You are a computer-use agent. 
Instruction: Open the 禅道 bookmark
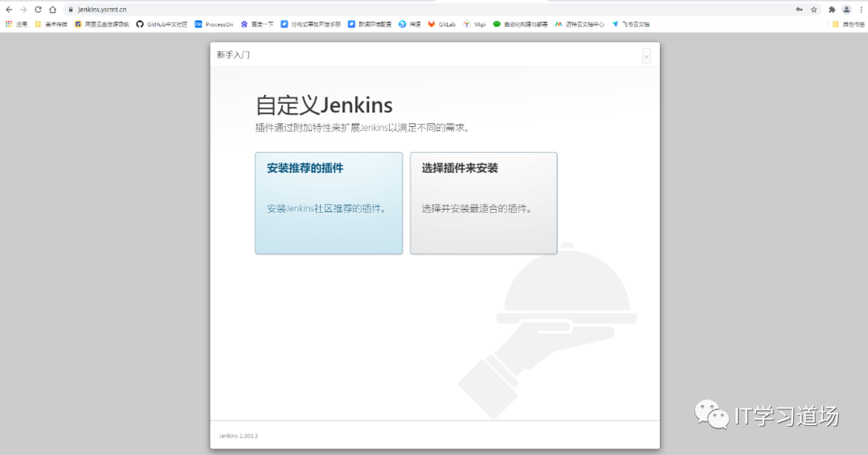click(x=410, y=24)
